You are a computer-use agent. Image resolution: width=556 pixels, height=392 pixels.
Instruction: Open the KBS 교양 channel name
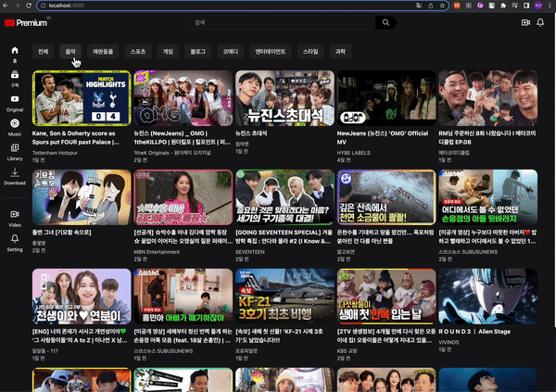click(347, 351)
